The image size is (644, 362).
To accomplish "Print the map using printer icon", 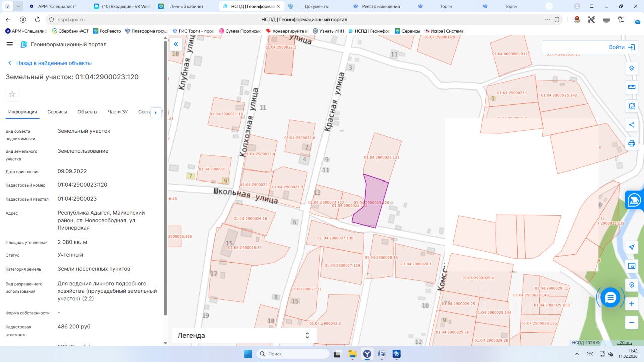I will click(x=632, y=143).
